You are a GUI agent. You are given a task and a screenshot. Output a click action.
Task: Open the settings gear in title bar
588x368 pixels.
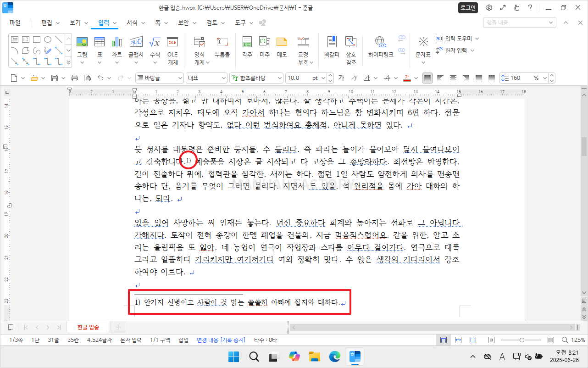[x=489, y=8]
